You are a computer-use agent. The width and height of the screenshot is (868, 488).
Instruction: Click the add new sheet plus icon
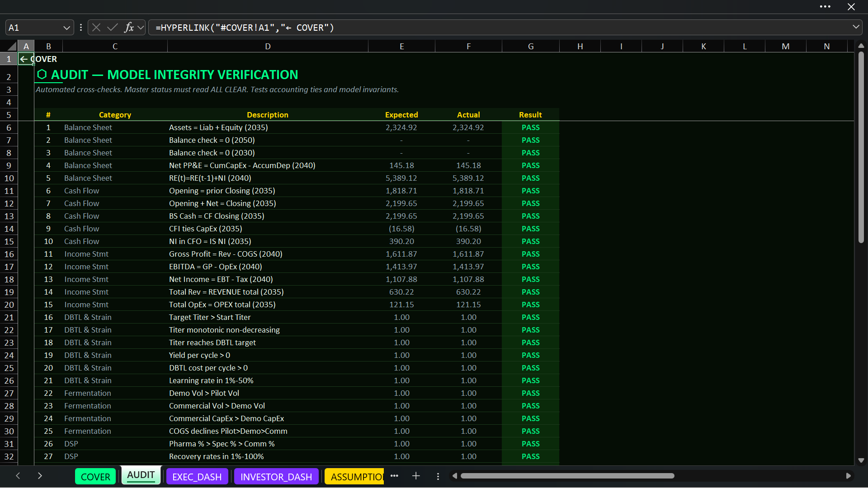pos(416,476)
